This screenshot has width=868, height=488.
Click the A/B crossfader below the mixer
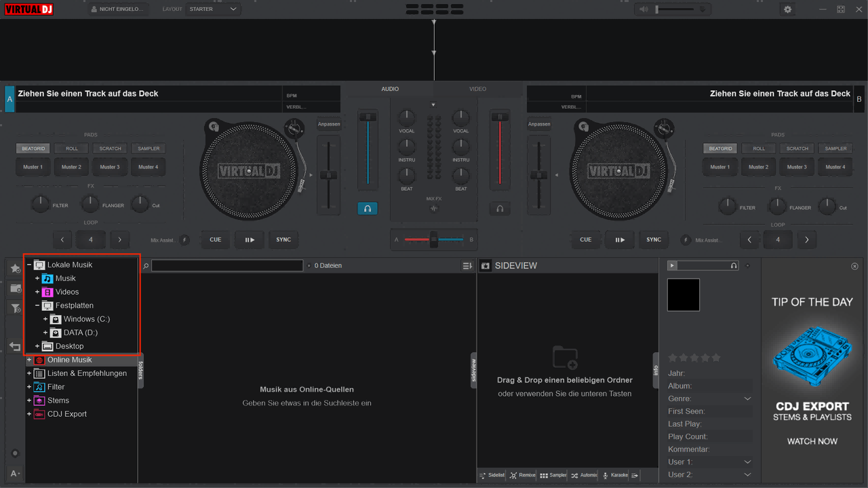(x=433, y=239)
